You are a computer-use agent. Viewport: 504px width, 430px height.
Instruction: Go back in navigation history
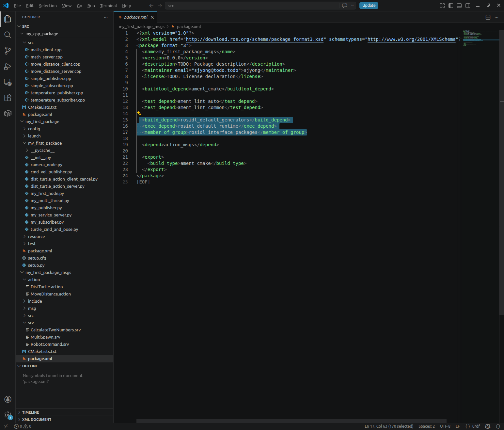[x=151, y=6]
